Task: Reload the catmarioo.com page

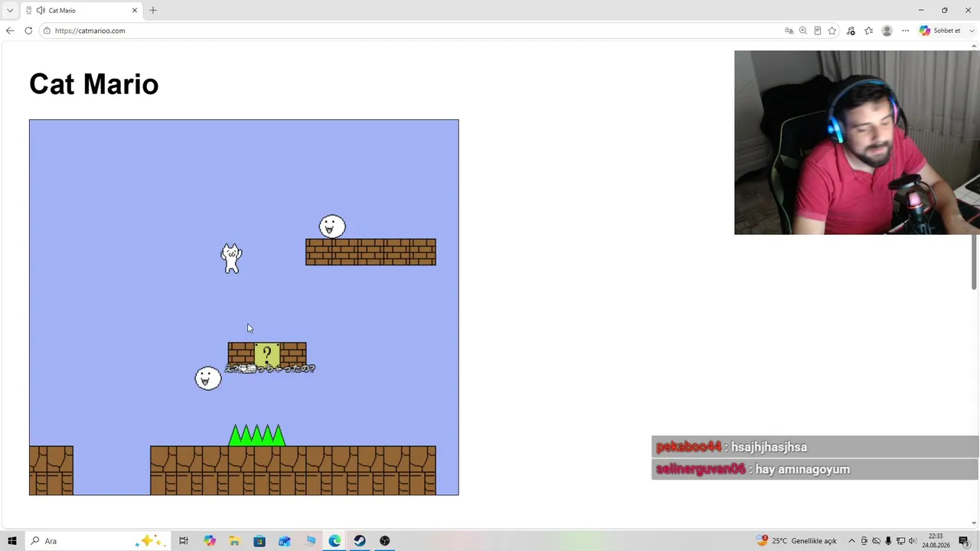Action: [28, 31]
